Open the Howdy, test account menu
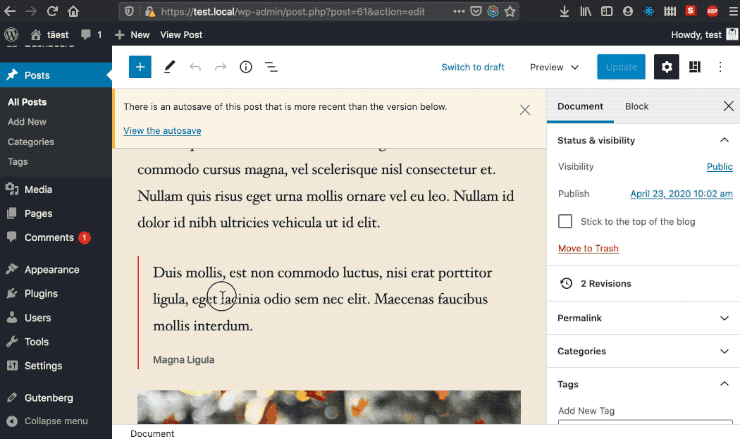The width and height of the screenshot is (740, 439). click(703, 34)
